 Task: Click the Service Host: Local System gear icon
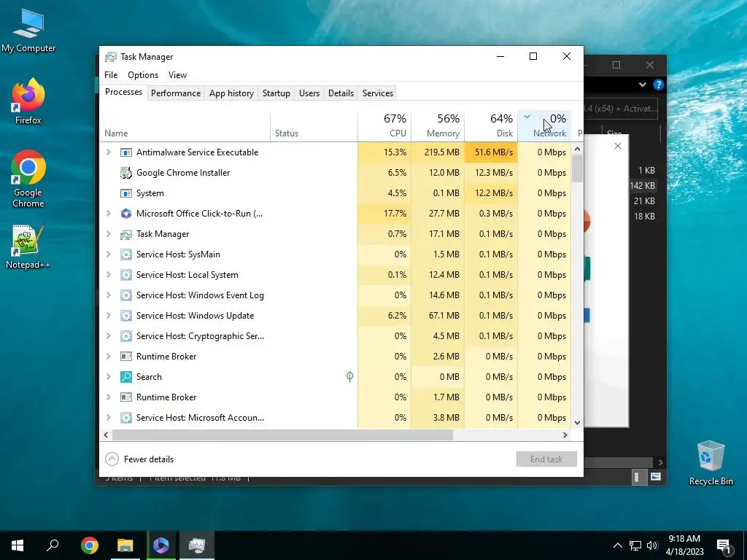(x=125, y=275)
